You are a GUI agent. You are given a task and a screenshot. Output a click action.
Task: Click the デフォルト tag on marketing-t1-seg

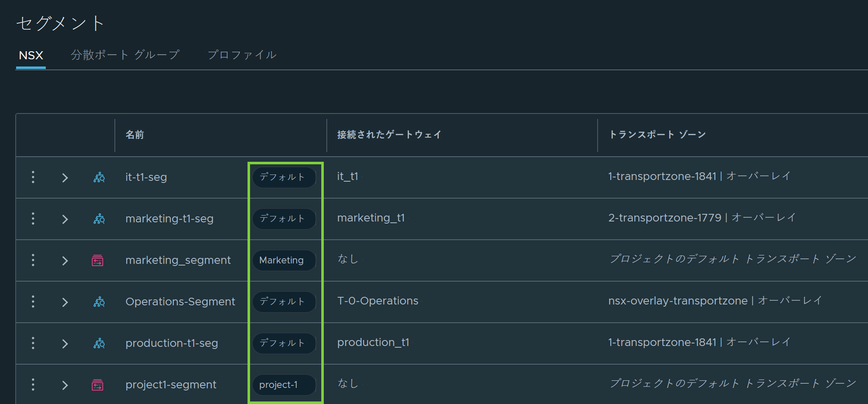click(x=284, y=219)
